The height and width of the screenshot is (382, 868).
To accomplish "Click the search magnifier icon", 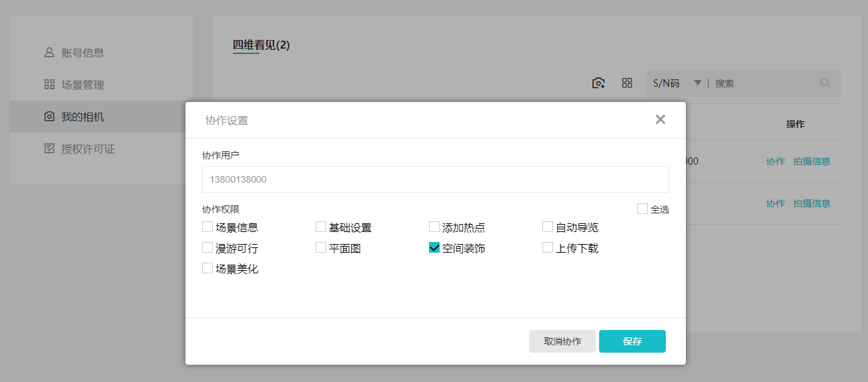I will [825, 83].
